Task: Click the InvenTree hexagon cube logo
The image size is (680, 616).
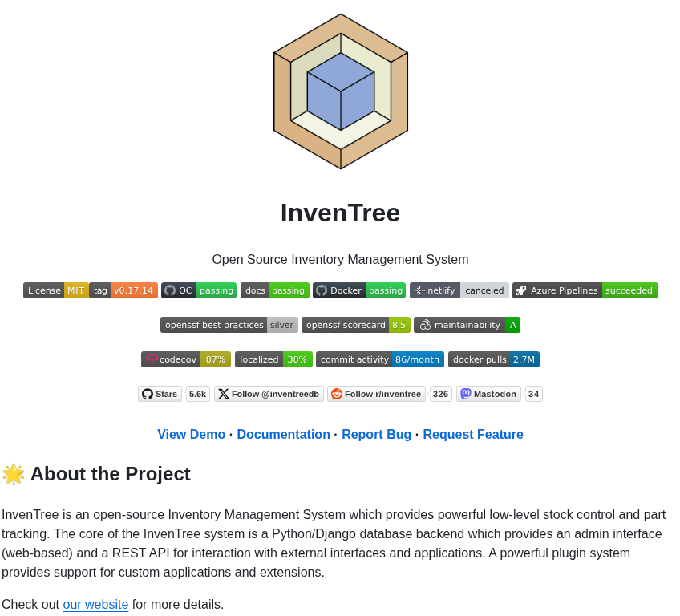Action: click(341, 91)
